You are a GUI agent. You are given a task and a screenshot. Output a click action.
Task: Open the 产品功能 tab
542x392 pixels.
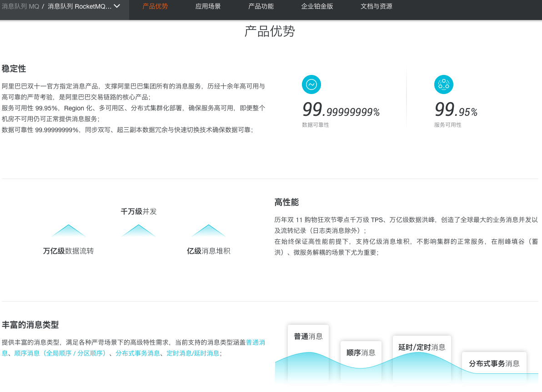click(261, 6)
